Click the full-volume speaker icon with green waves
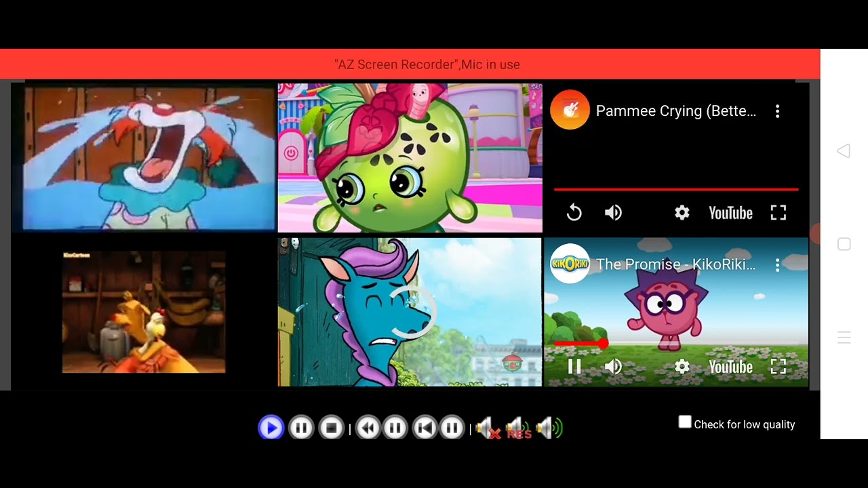The image size is (868, 488). (549, 428)
